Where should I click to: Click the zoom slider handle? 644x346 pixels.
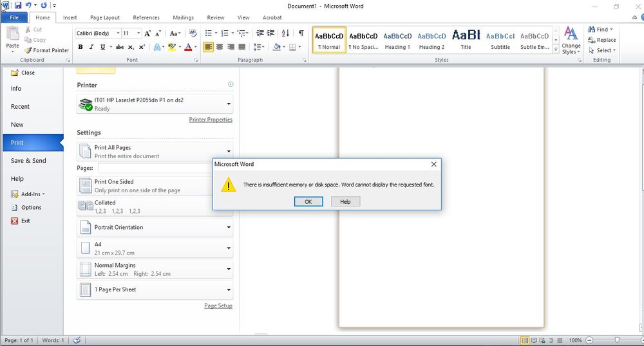point(617,340)
